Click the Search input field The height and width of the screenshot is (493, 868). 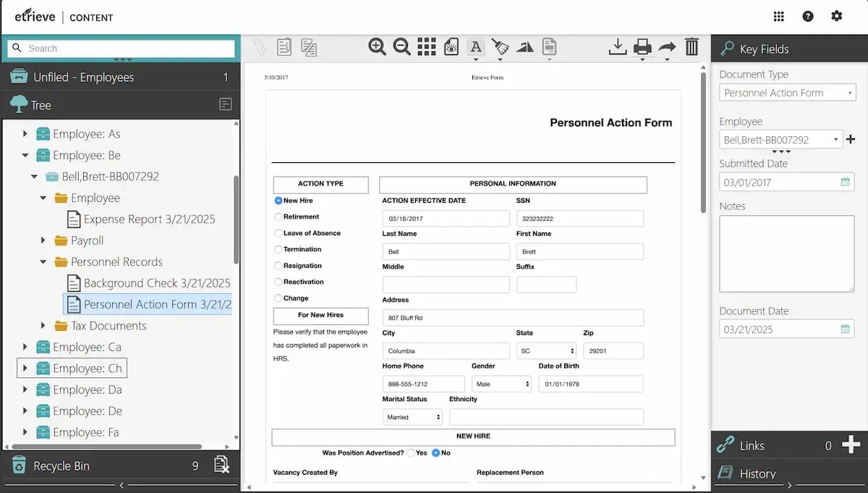coord(121,48)
